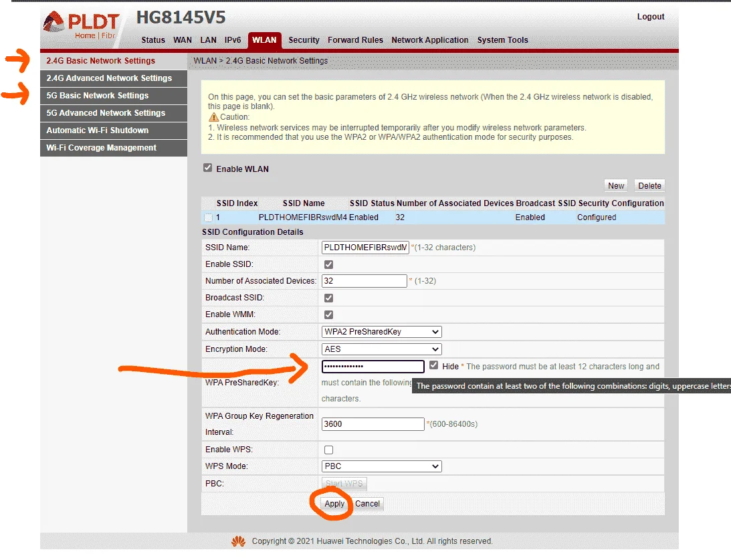
Task: Select the SSID index 1 row checkbox
Action: pos(209,217)
